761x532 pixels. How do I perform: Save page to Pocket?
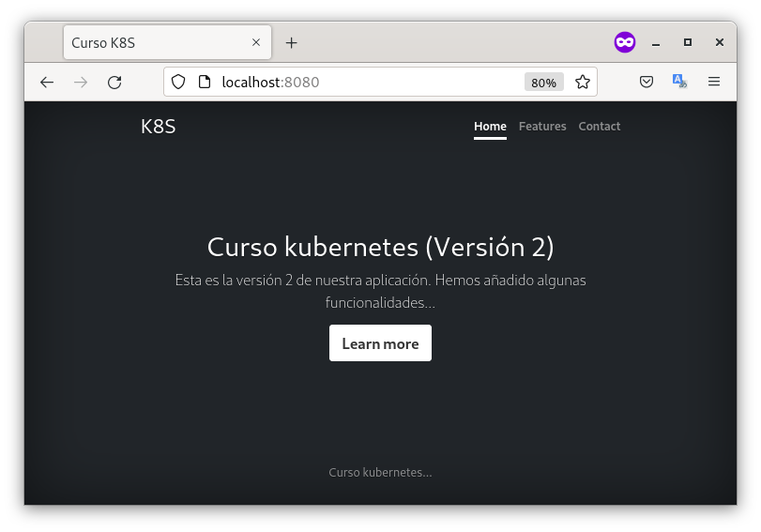647,83
